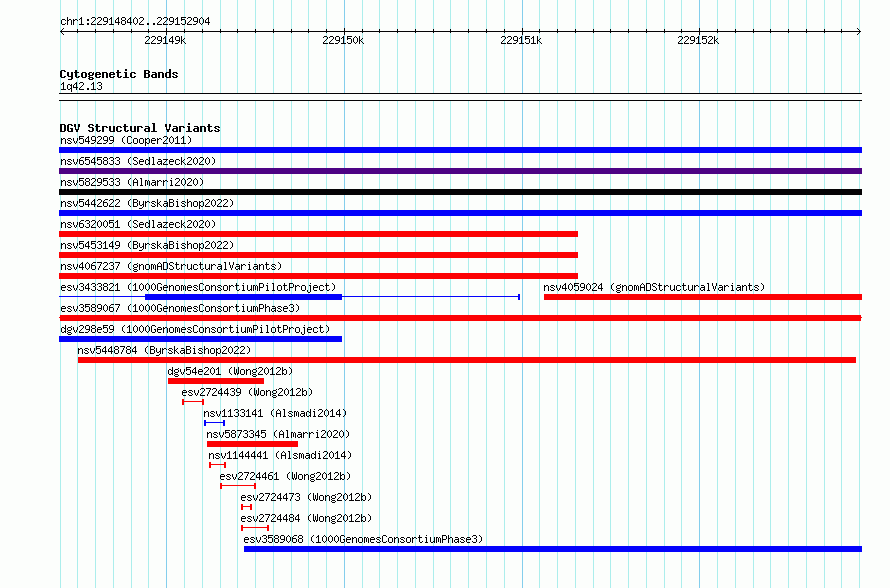Click the 229149k ruler tick label
Viewport: 890px width, 588px height.
[x=165, y=40]
